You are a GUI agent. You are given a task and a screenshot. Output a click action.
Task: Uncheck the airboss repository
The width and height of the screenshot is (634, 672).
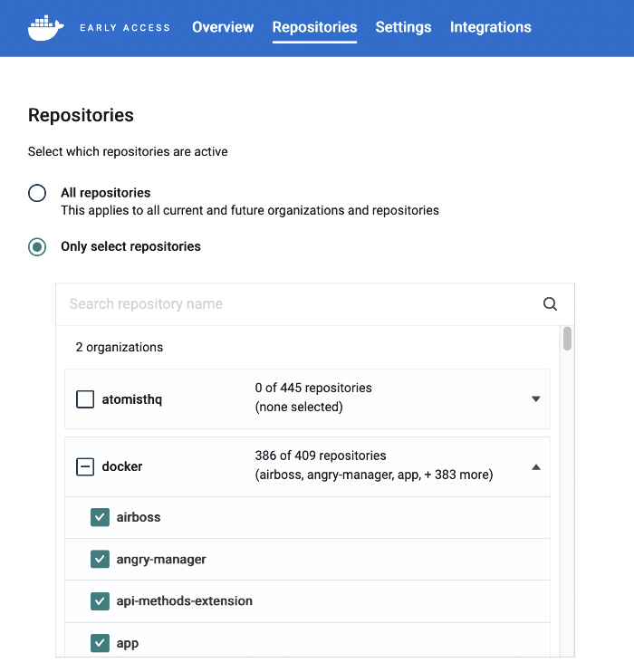pos(100,517)
